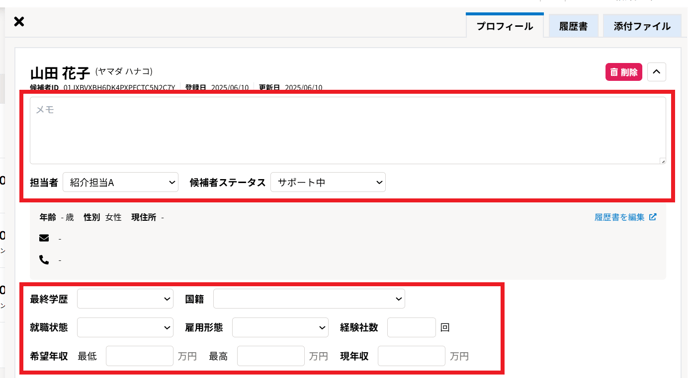Image resolution: width=688 pixels, height=378 pixels.
Task: Click the phone icon
Action: point(44,260)
